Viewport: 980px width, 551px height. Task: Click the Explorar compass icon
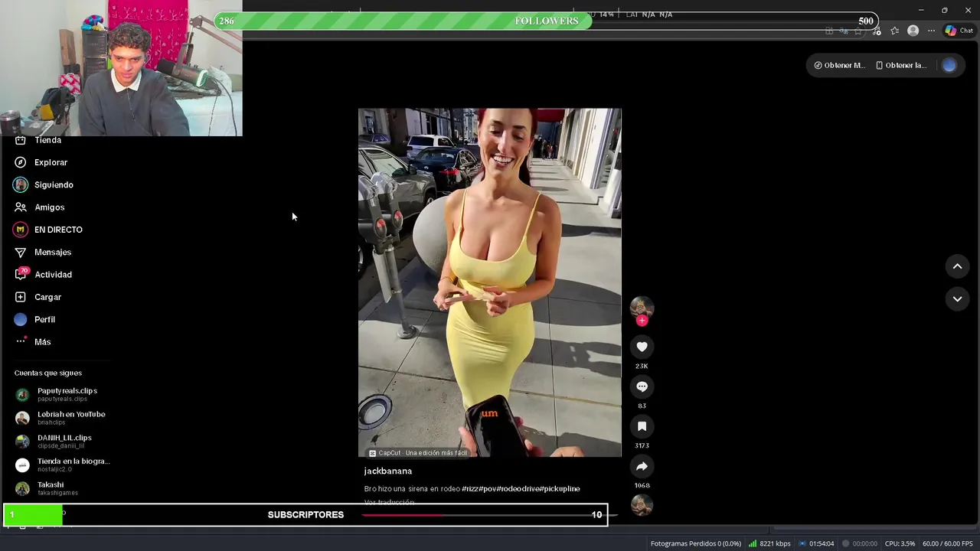21,162
